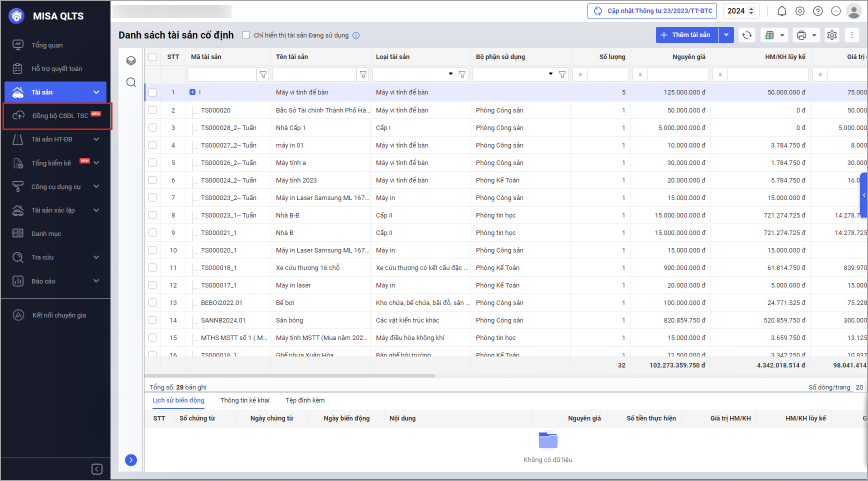Click the refresh list icon button
868x481 pixels.
(747, 35)
